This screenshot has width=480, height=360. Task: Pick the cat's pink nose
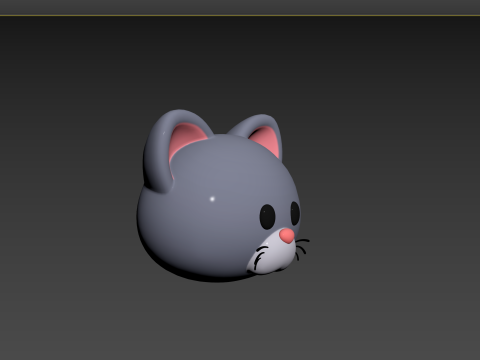pyautogui.click(x=287, y=235)
